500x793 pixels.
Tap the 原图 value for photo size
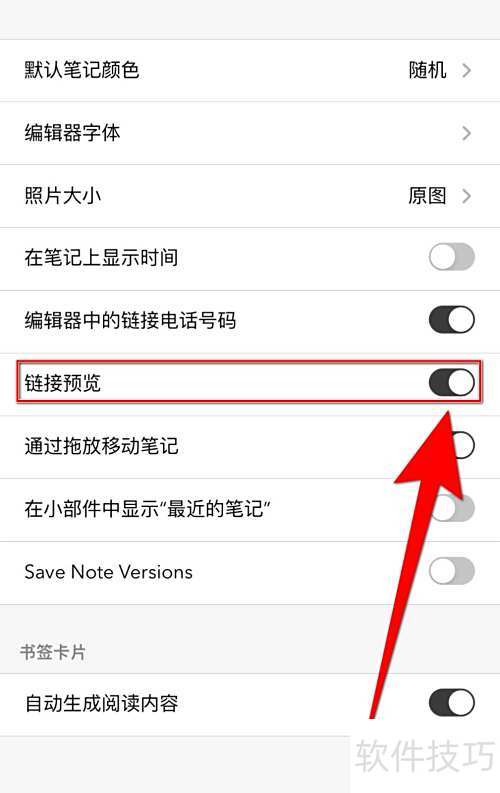pos(427,196)
